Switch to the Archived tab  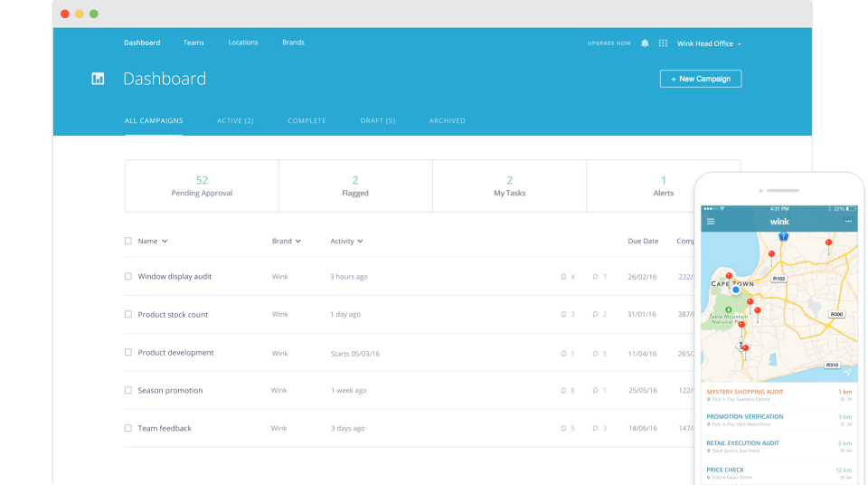(x=448, y=121)
